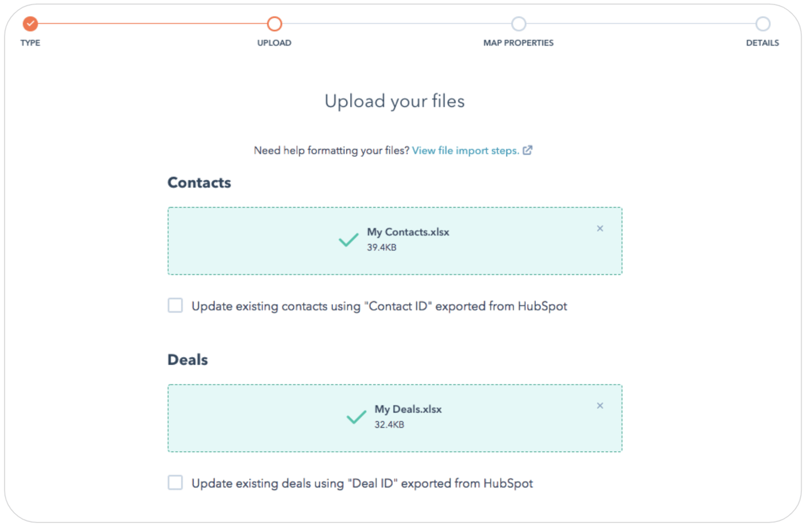Enable updating existing deals via Deal ID
Image resolution: width=812 pixels, height=528 pixels.
[x=175, y=483]
